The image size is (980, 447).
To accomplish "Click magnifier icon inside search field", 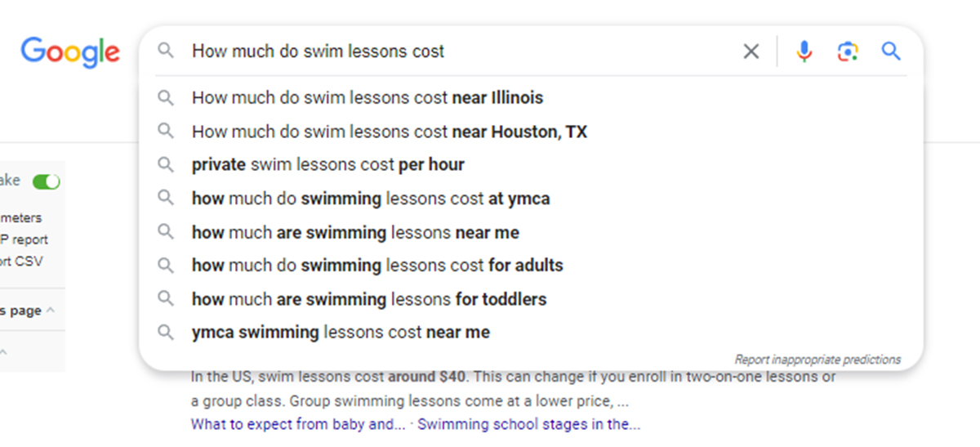I will click(166, 51).
